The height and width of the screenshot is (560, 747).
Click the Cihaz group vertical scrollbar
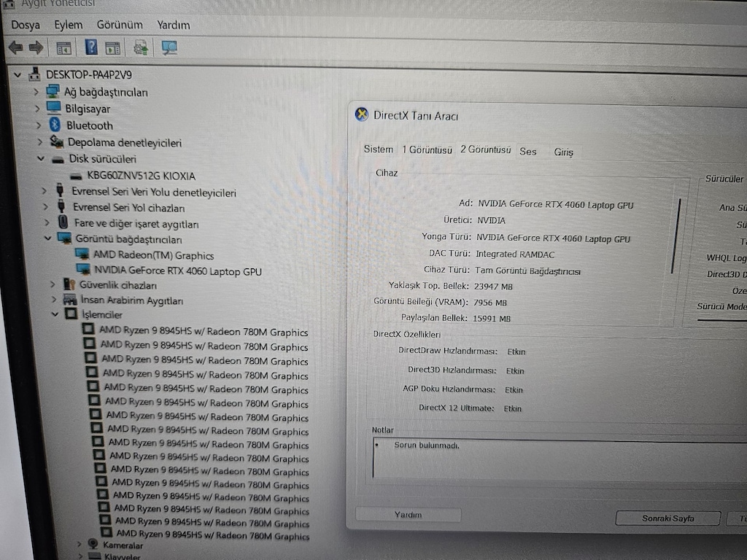point(676,236)
